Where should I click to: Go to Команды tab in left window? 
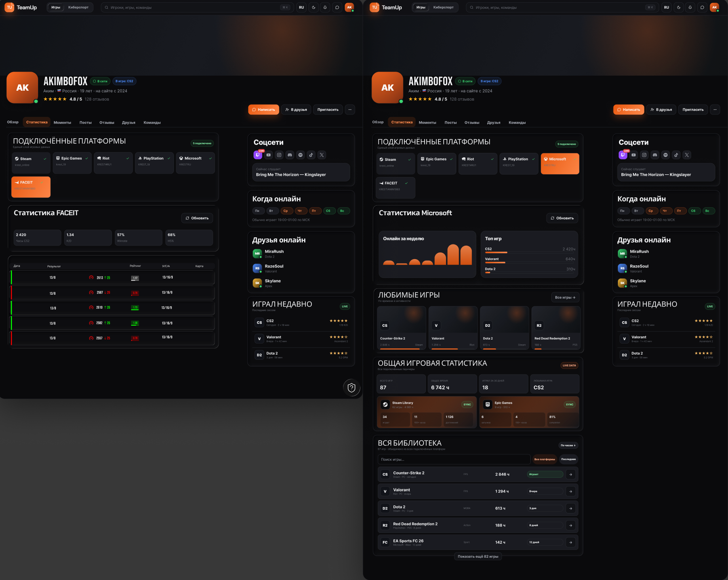152,122
